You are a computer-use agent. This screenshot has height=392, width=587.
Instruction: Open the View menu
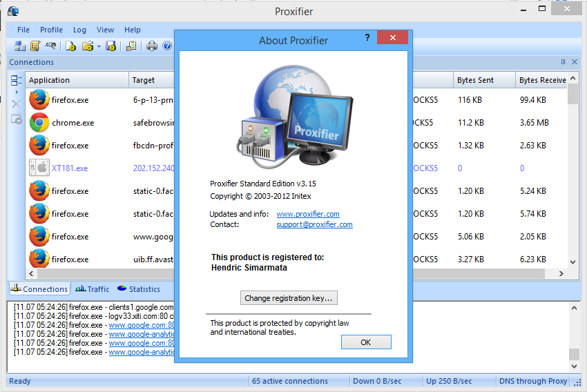[105, 30]
